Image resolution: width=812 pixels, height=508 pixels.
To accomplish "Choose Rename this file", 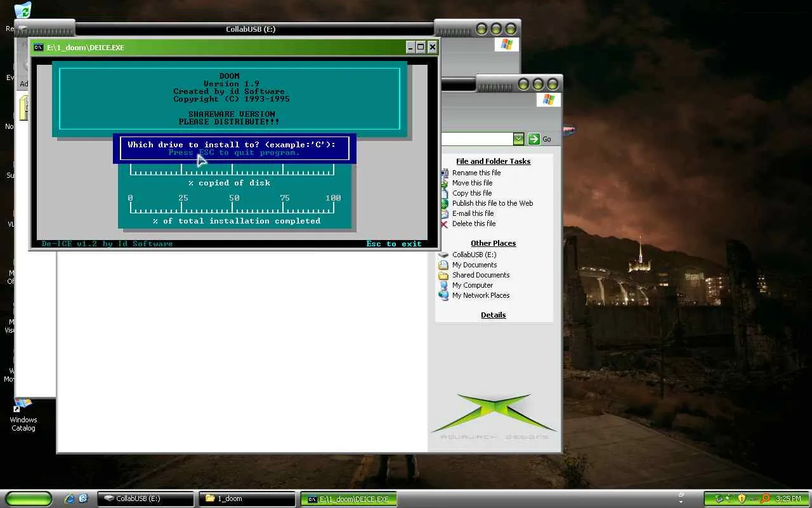I will (476, 173).
